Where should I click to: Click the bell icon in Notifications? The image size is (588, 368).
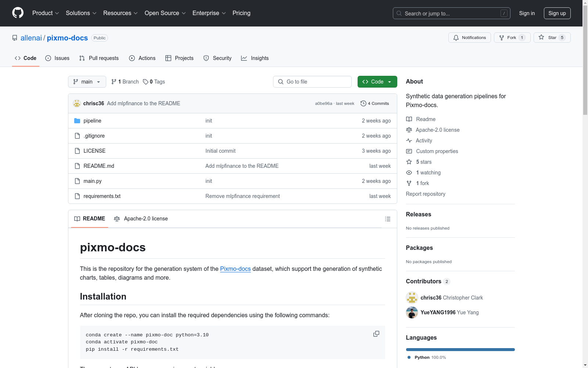(x=456, y=38)
